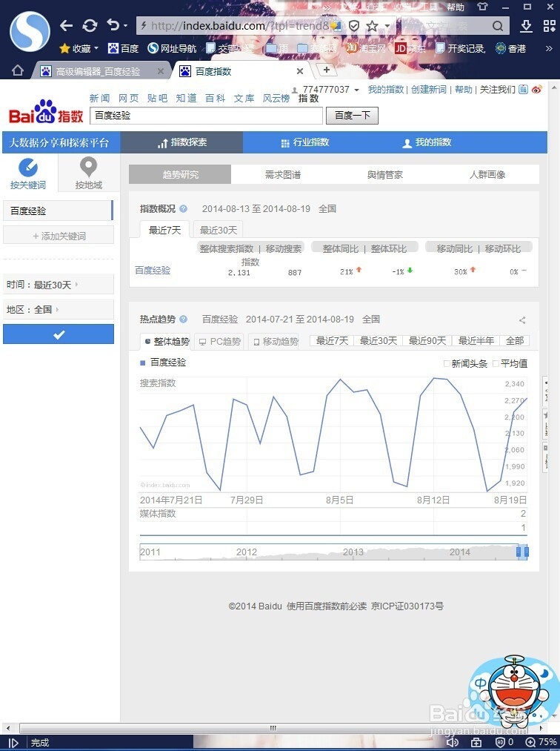Open the 帮助 browser menu
This screenshot has width=560, height=751.
456,7
